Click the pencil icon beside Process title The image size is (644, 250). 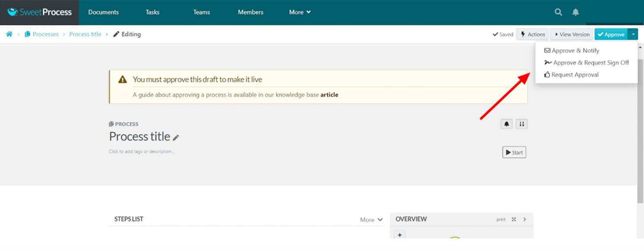176,137
